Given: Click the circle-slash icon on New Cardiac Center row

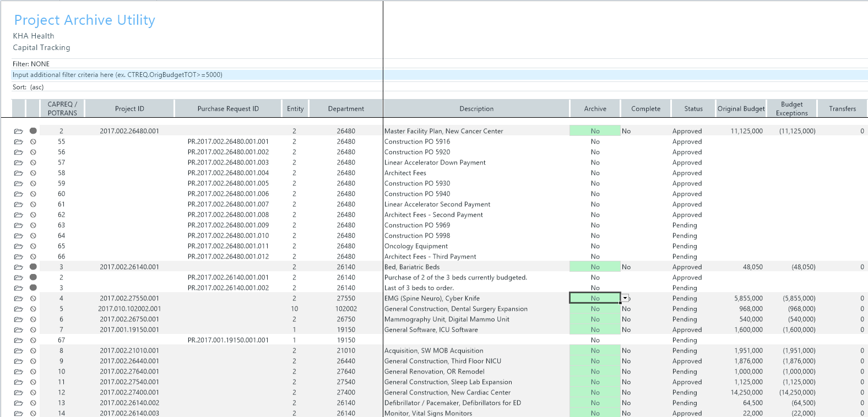Looking at the screenshot, I should [33, 392].
